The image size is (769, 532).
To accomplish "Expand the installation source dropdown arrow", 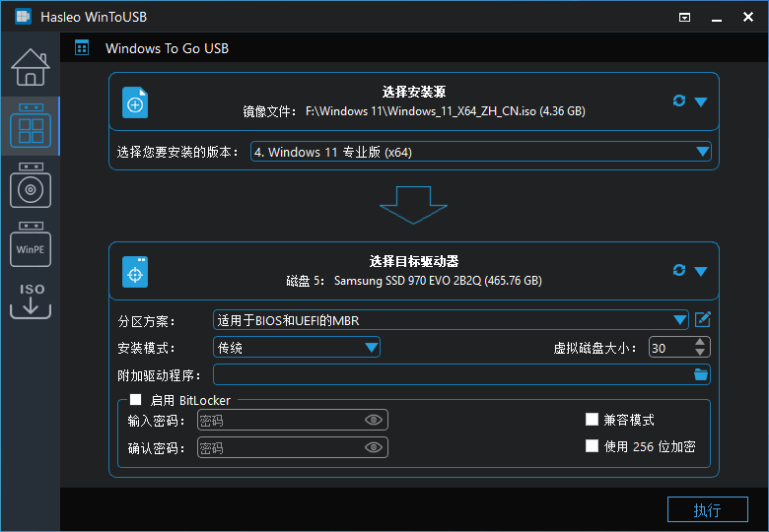I will 701,101.
